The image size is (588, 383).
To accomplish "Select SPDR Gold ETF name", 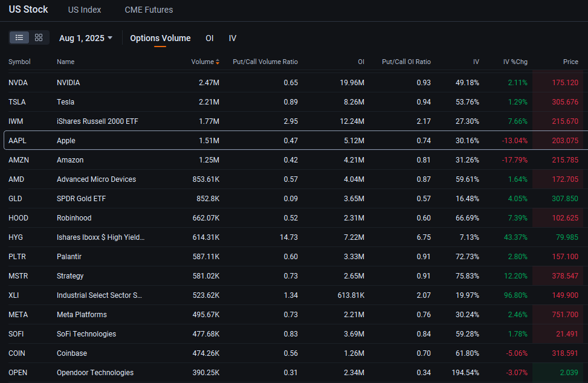I will (x=82, y=199).
